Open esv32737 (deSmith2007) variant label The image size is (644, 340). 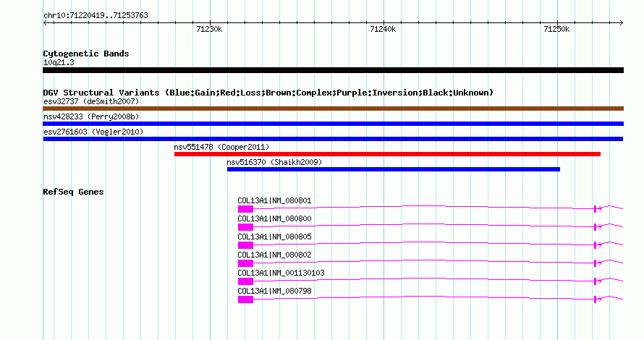91,101
